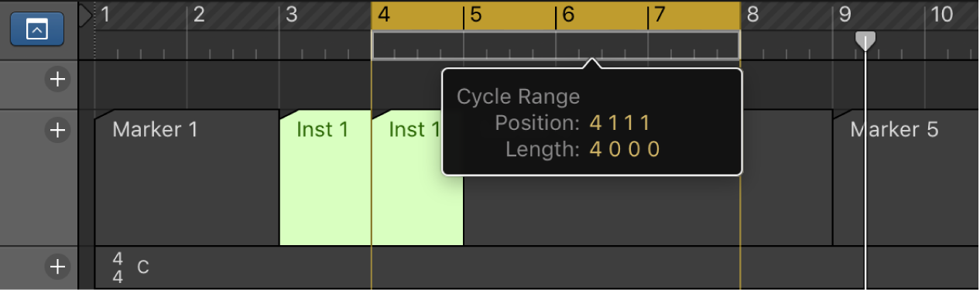Click the yellow cycle range at bar 5
The width and height of the screenshot is (980, 290).
(x=475, y=15)
